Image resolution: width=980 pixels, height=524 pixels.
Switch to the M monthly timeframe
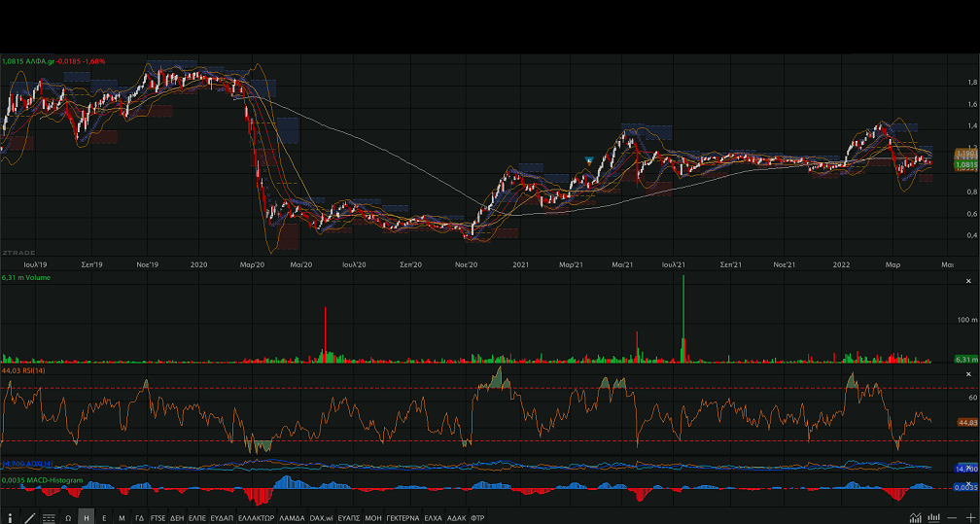122,518
